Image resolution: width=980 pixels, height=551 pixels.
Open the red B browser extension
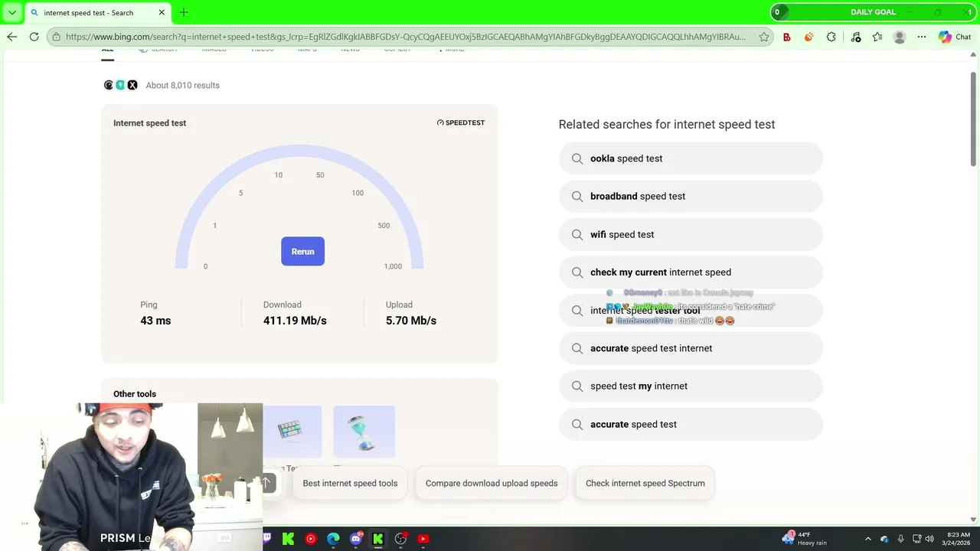pyautogui.click(x=786, y=37)
